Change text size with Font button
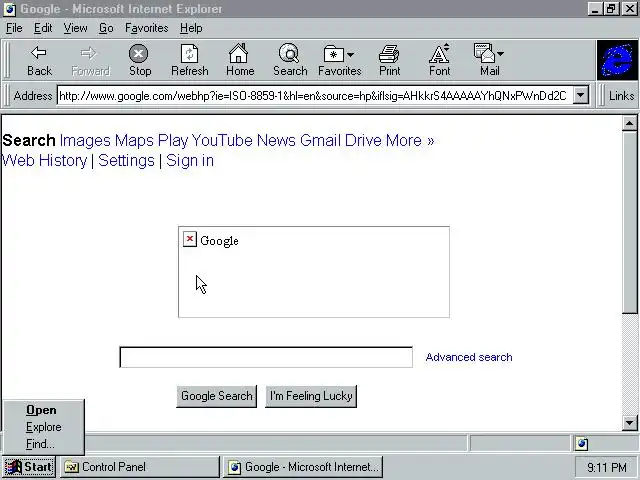 click(x=440, y=60)
